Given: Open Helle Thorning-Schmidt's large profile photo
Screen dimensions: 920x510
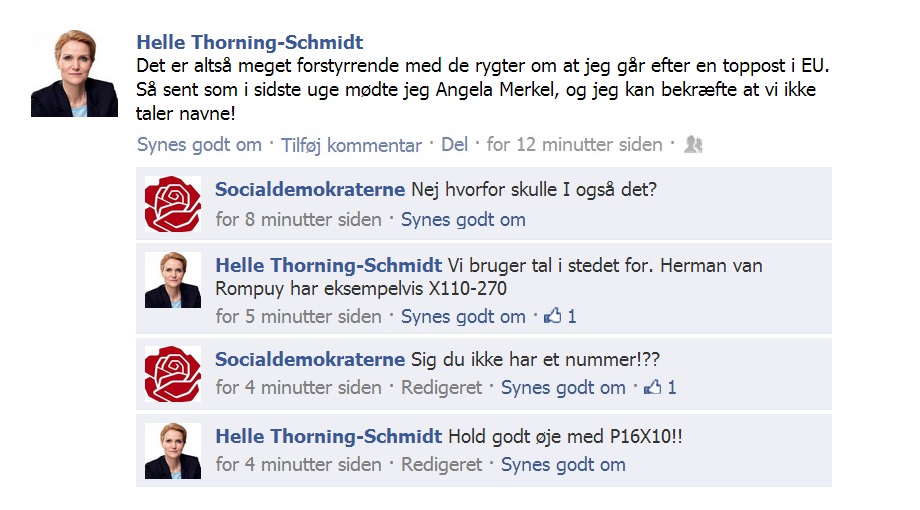Looking at the screenshot, I should coord(75,73).
